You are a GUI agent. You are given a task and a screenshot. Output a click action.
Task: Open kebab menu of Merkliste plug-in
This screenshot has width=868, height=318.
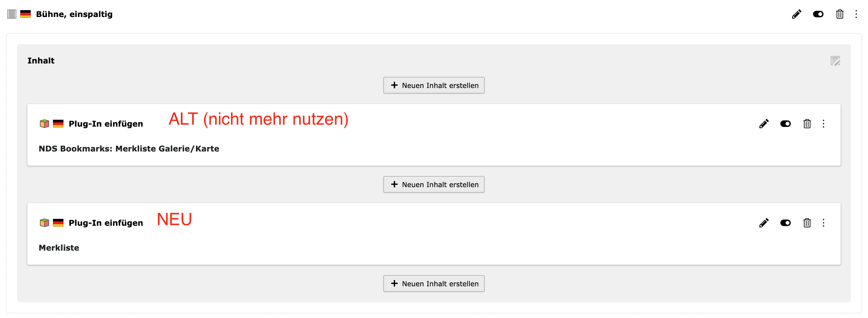click(x=823, y=223)
